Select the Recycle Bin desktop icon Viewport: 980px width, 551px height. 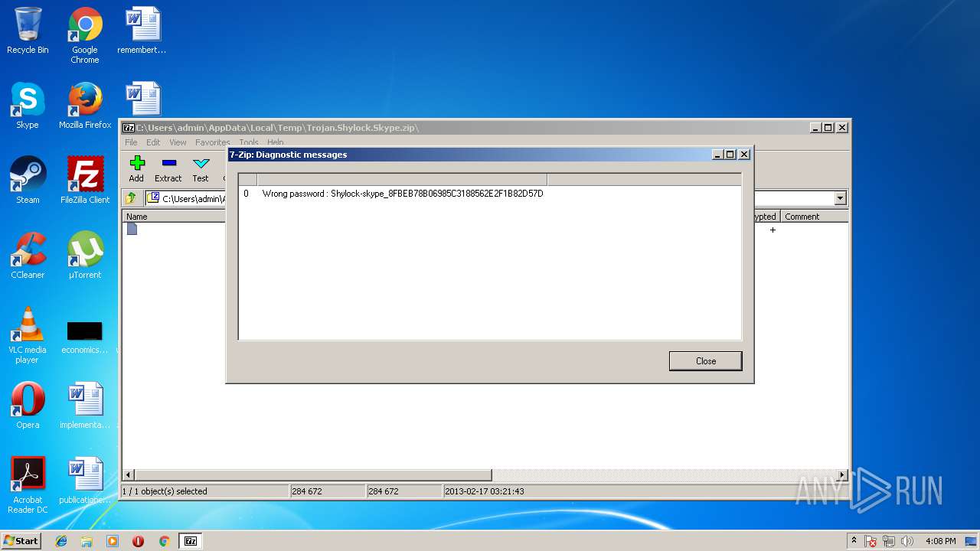28,31
